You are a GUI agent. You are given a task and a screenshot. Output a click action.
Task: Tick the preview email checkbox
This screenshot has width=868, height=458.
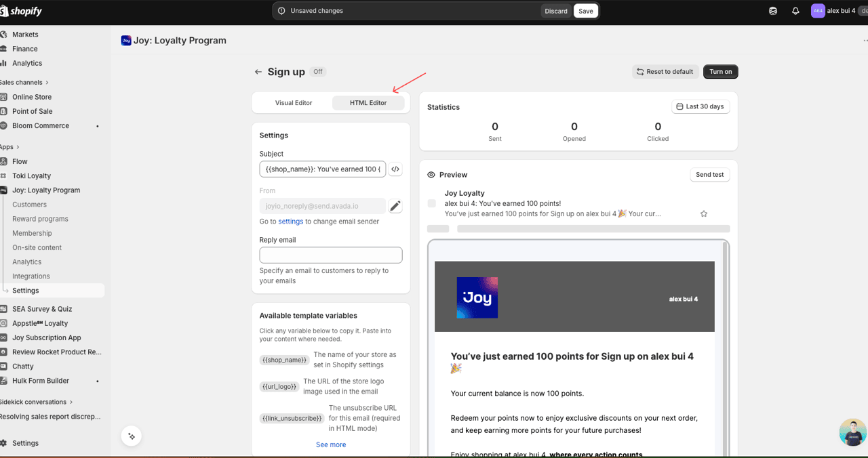(431, 203)
